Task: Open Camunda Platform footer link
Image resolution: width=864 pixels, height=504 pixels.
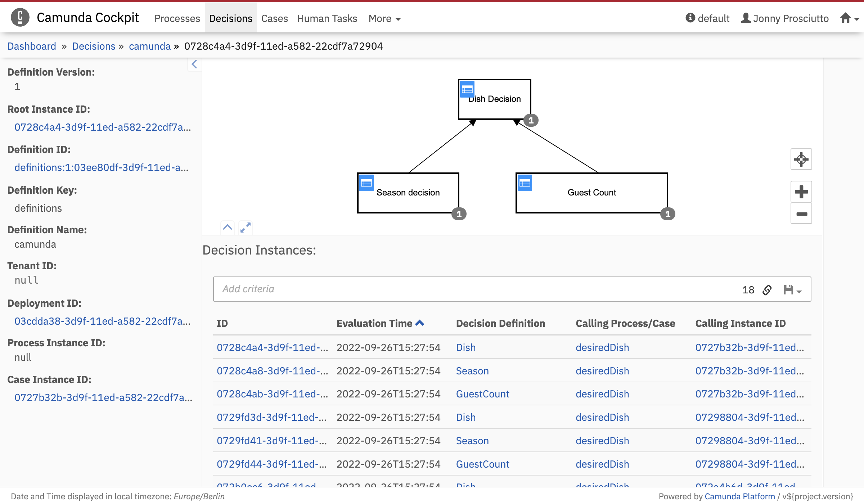Action: coord(740,496)
